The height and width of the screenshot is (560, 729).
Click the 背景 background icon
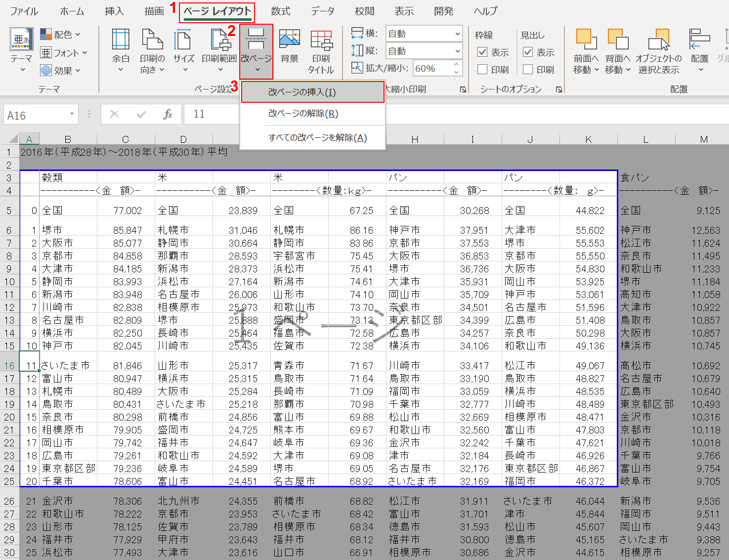290,40
